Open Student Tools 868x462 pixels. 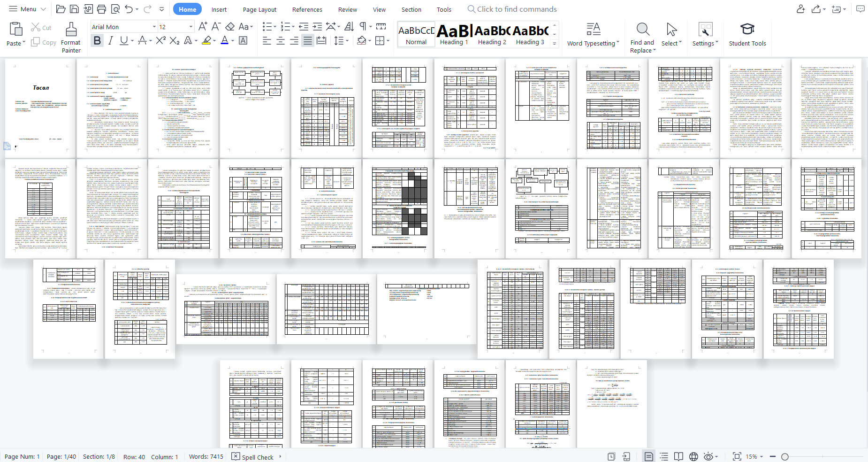pyautogui.click(x=747, y=35)
